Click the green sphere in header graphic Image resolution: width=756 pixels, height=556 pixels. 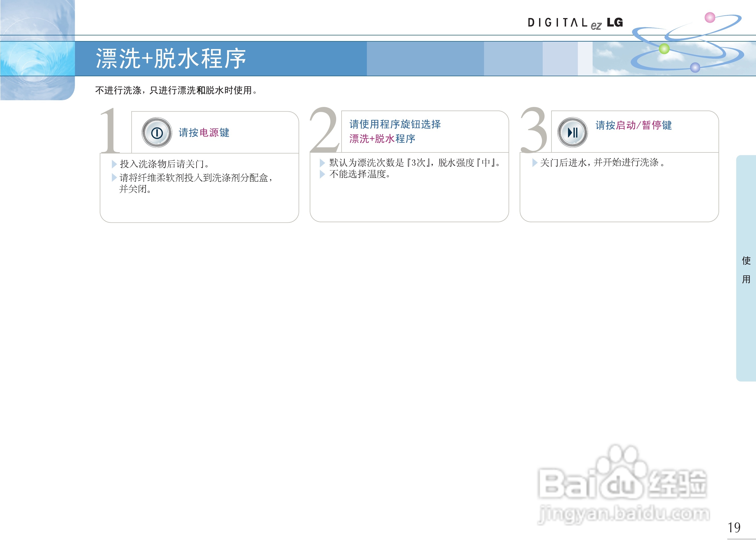pos(664,49)
